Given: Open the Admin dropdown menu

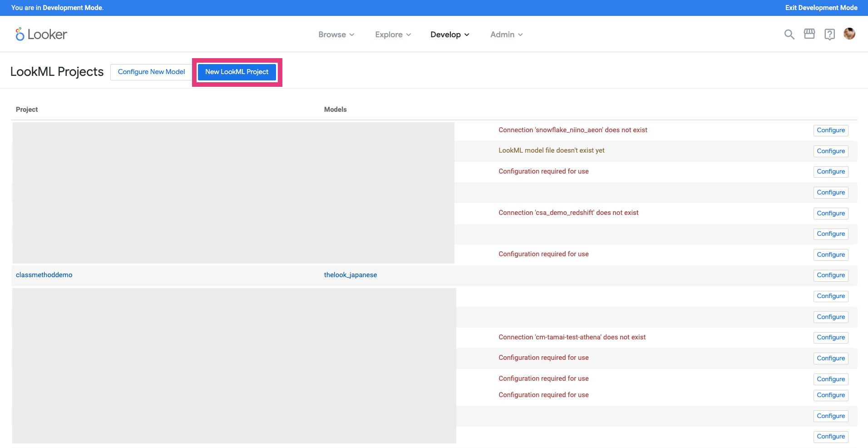Looking at the screenshot, I should tap(506, 34).
